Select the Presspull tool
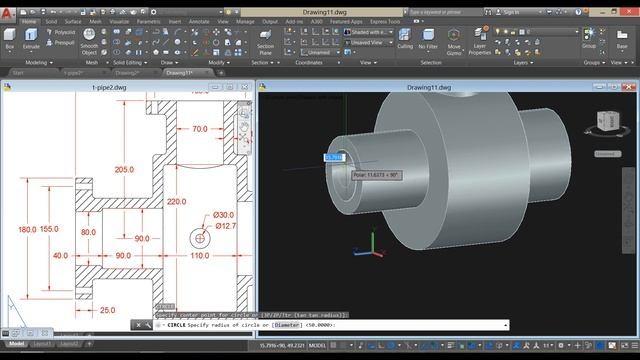 (61, 42)
